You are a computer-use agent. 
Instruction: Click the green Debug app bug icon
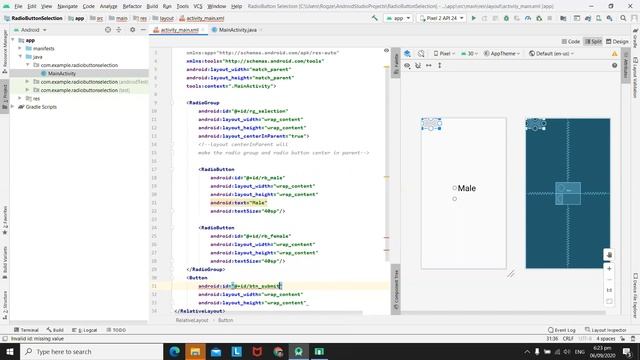(506, 18)
